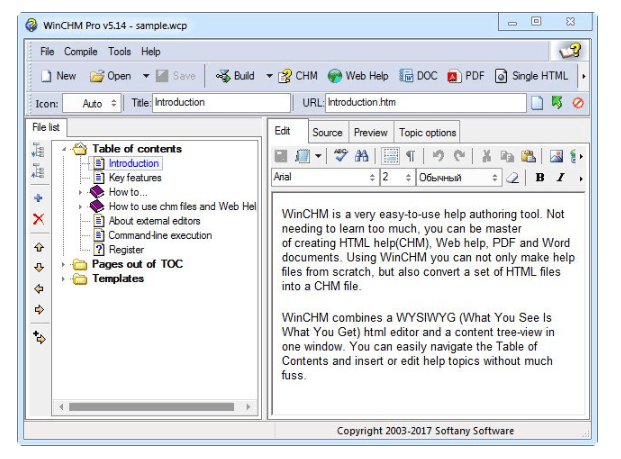Image resolution: width=621 pixels, height=459 pixels.
Task: Click the CHM output button
Action: 298,76
